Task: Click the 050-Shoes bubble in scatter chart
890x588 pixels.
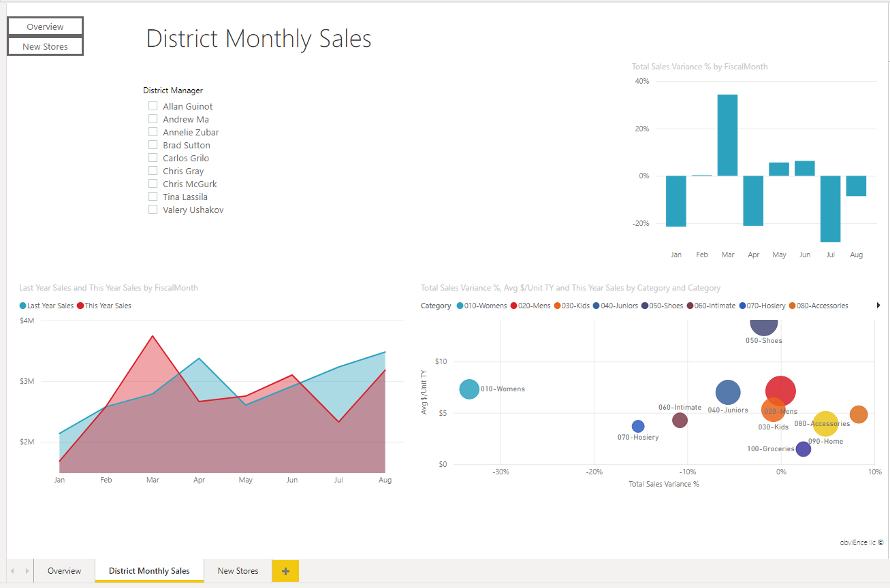Action: 763,327
